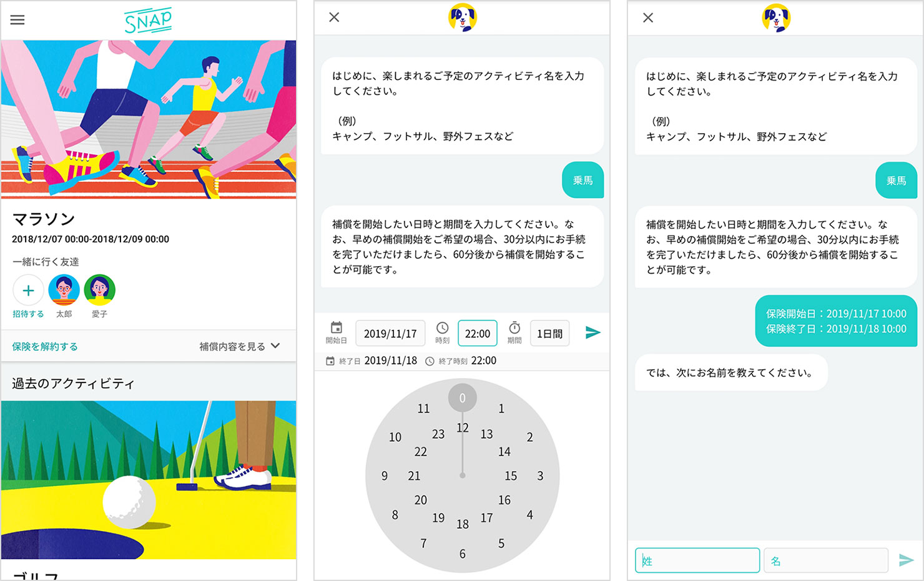This screenshot has width=924, height=581.
Task: Pick hour 15 on the inner dial
Action: (x=511, y=476)
